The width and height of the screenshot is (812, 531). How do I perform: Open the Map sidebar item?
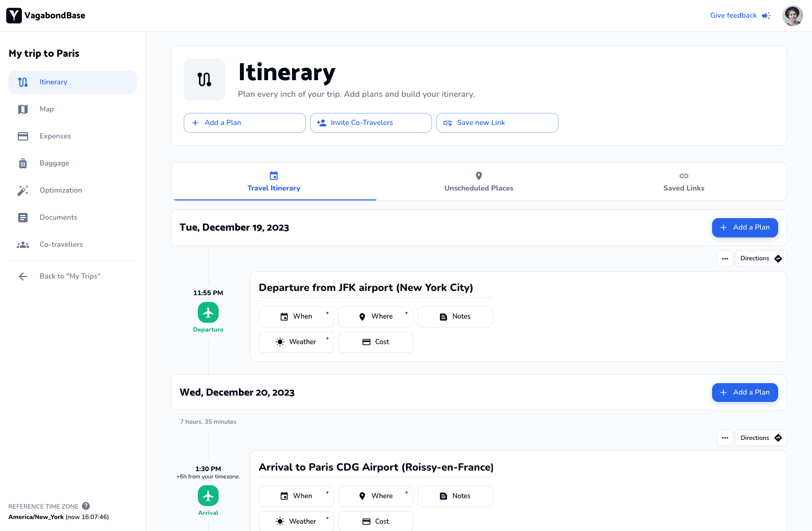pos(47,109)
